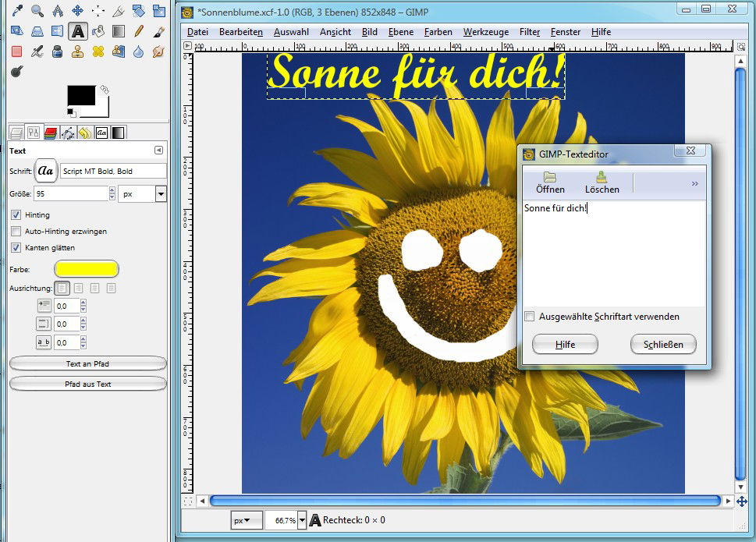The image size is (756, 542).
Task: Open the Filter menu
Action: click(530, 32)
